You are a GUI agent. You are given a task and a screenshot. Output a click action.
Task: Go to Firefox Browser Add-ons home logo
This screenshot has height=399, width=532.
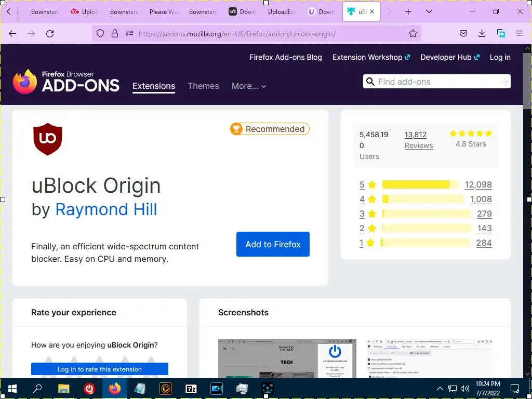pyautogui.click(x=66, y=82)
